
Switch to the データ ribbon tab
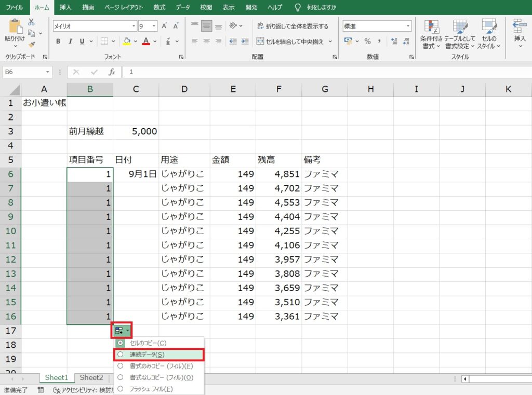pos(183,7)
